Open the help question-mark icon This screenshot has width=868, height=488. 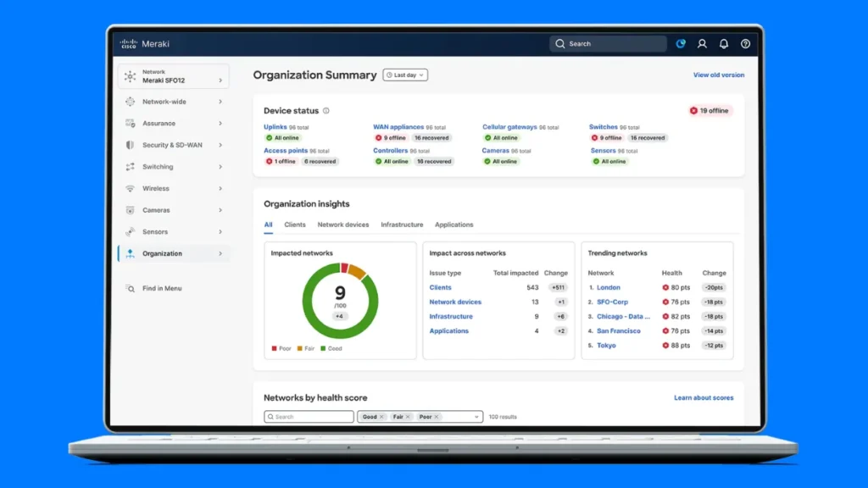(744, 43)
